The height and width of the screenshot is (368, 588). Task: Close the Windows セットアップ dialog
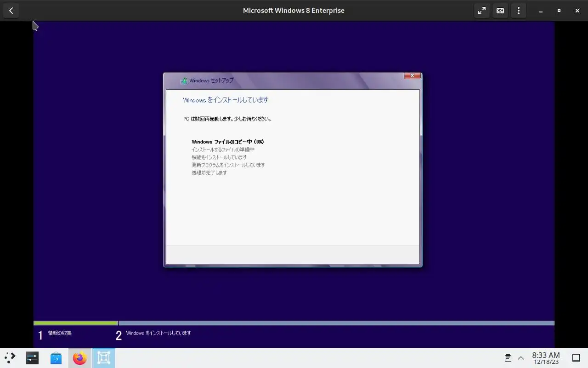(x=412, y=76)
